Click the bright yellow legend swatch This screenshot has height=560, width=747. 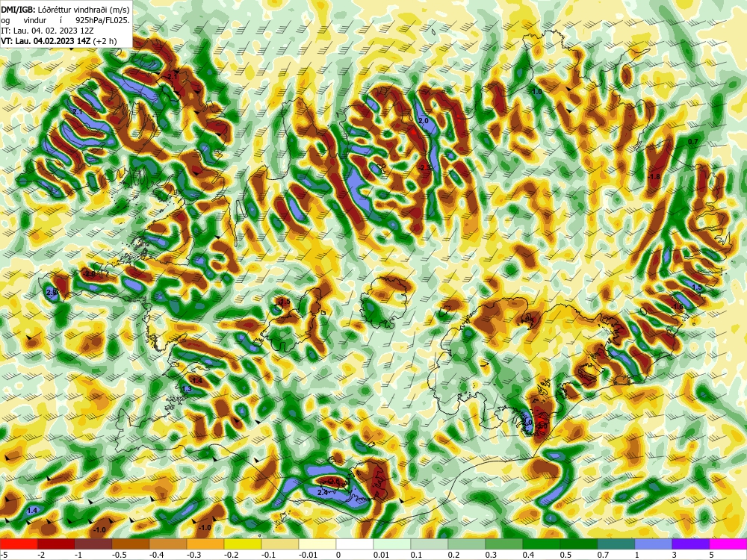click(x=243, y=544)
